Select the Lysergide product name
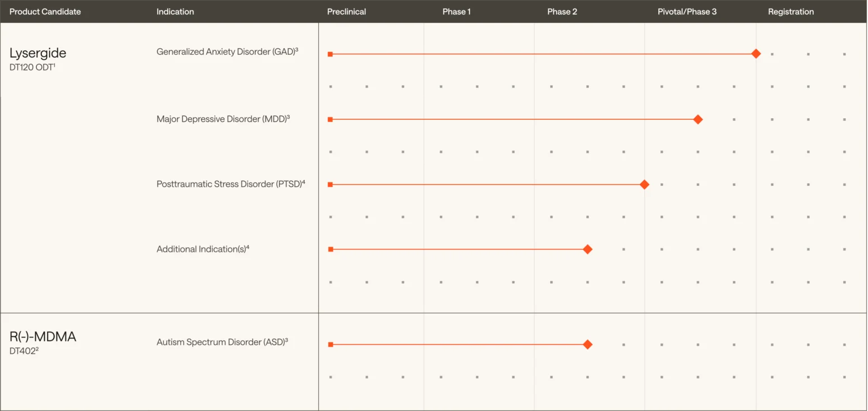This screenshot has width=868, height=411. [x=38, y=53]
